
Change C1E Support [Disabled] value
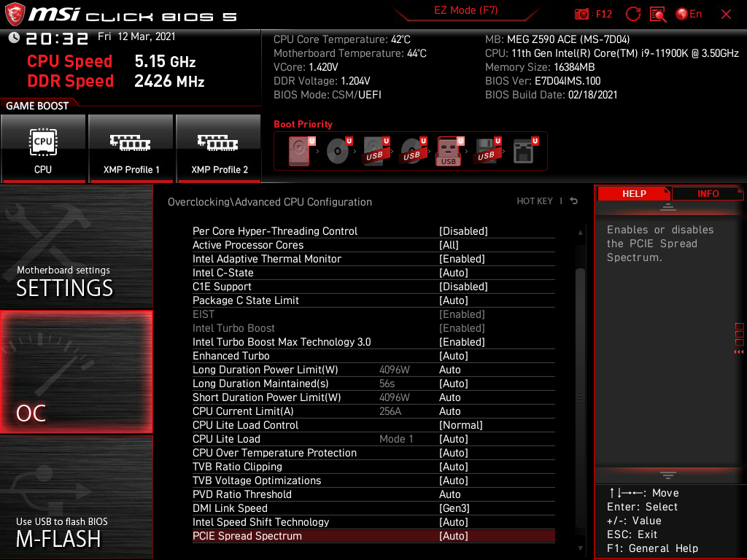tap(463, 286)
